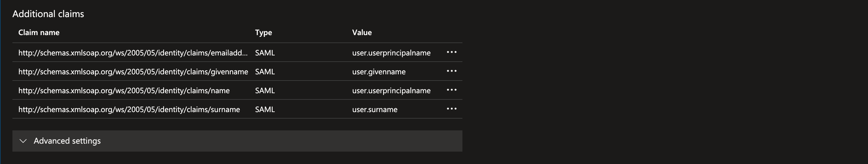
Task: Click the SAML type in the surname row
Action: 265,109
